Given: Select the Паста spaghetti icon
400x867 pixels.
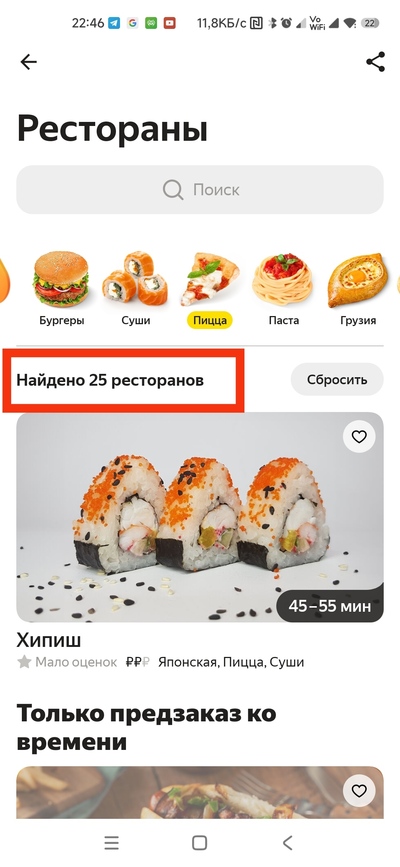Looking at the screenshot, I should click(x=283, y=279).
